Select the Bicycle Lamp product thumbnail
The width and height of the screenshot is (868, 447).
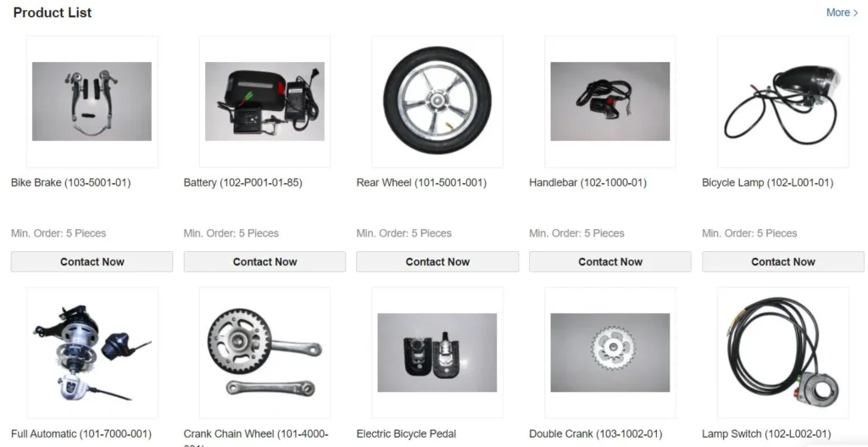(x=782, y=102)
